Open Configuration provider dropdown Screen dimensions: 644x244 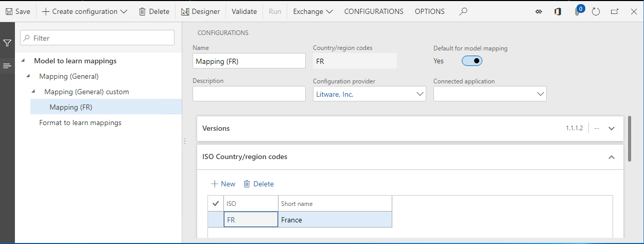point(370,94)
